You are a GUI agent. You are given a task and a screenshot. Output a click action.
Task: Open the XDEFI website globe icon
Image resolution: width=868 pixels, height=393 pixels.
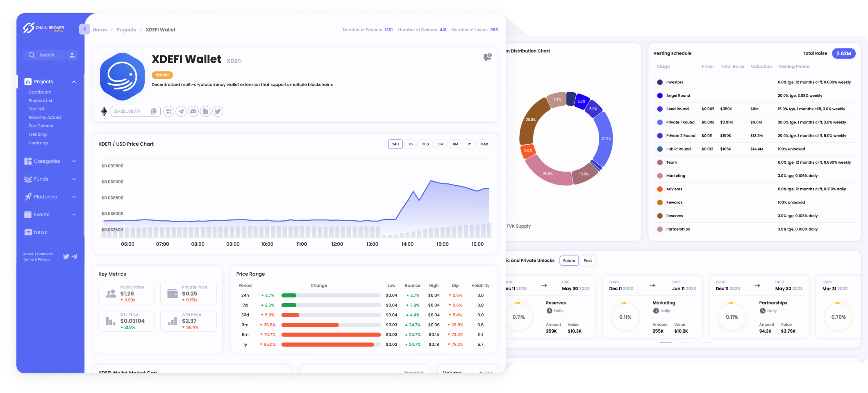click(168, 111)
